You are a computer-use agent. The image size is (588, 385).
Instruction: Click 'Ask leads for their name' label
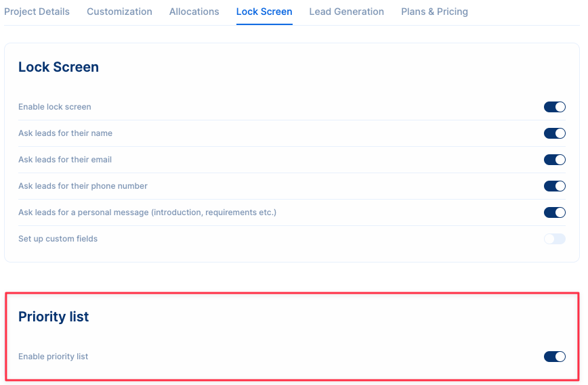[65, 133]
